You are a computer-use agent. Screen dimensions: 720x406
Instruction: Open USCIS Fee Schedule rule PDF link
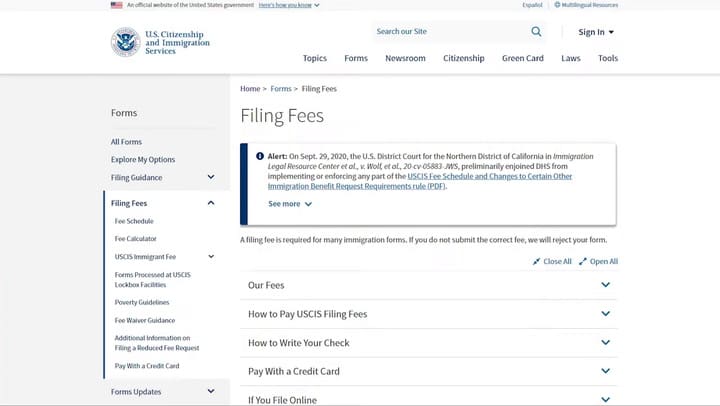[420, 181]
